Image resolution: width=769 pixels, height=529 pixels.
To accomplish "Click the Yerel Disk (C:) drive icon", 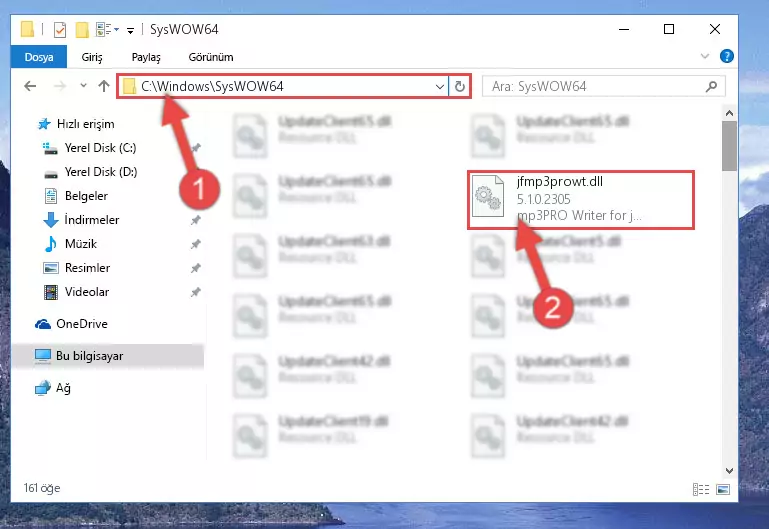I will pos(50,148).
